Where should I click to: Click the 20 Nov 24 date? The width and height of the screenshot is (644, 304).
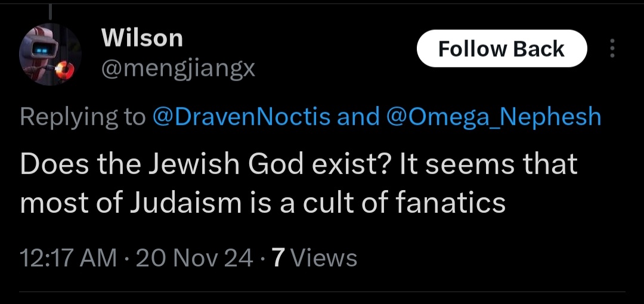coord(194,258)
